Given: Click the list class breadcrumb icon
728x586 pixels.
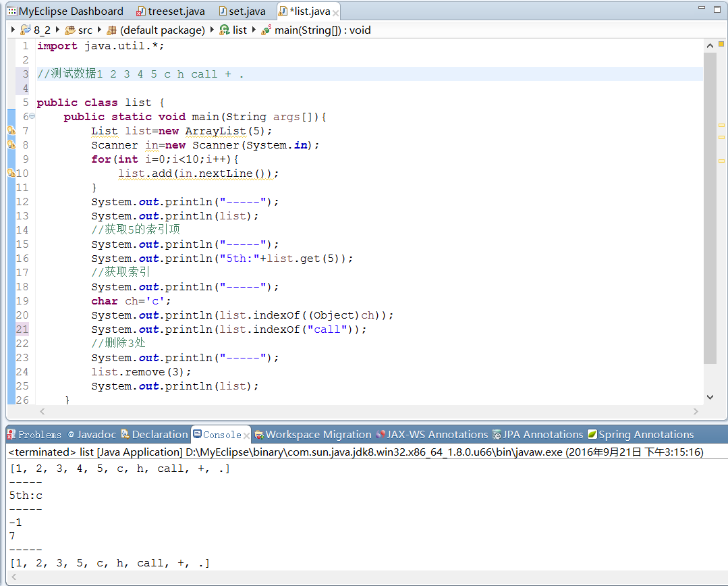Looking at the screenshot, I should pos(224,30).
